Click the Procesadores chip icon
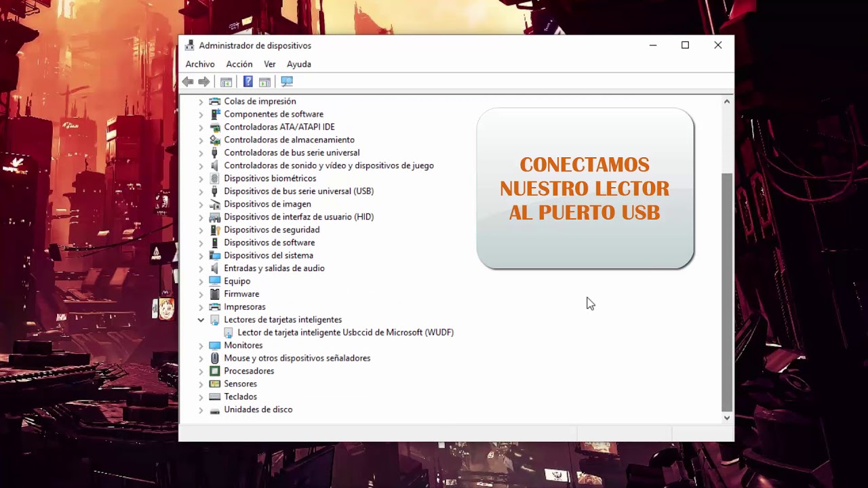Screen dimensions: 868x488 (215, 371)
